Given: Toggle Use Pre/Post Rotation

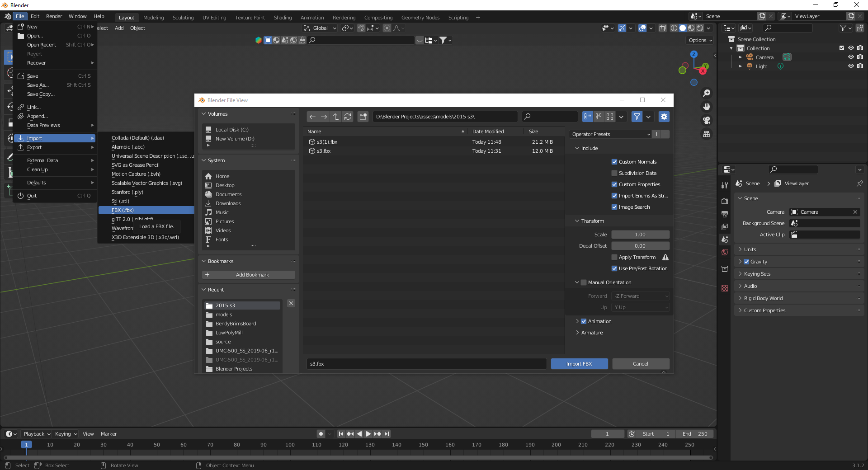Looking at the screenshot, I should coord(614,268).
